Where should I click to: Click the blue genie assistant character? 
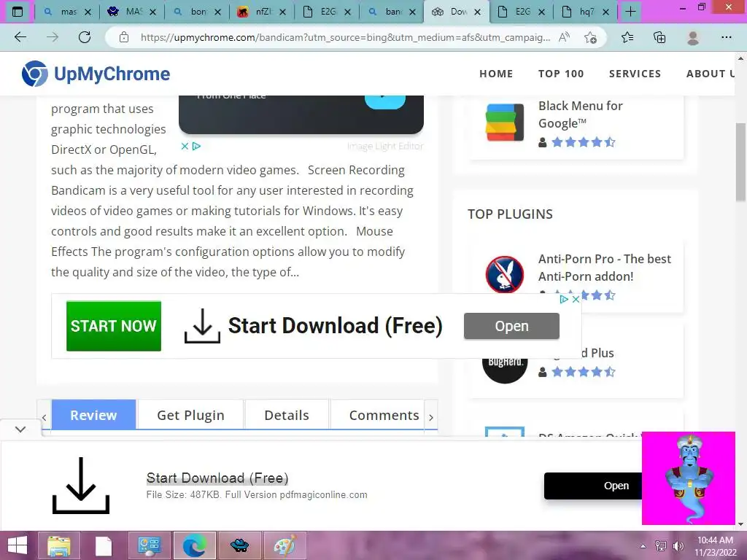pos(689,478)
